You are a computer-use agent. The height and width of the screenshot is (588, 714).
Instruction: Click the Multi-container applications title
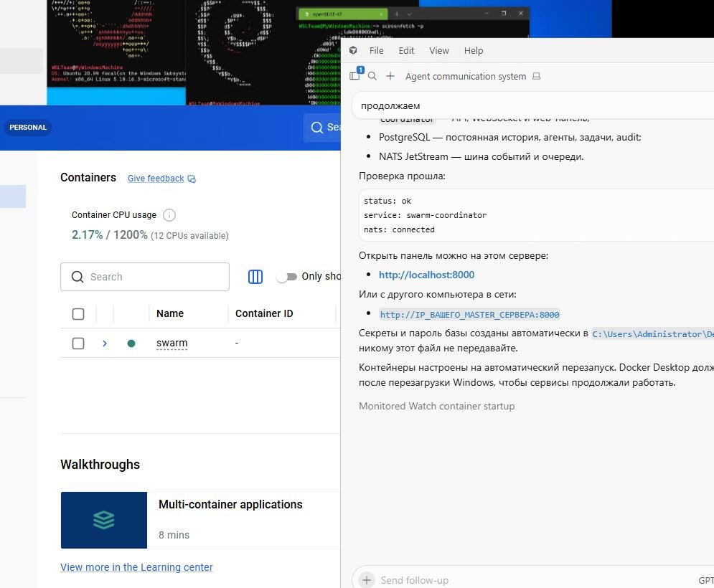coord(230,505)
